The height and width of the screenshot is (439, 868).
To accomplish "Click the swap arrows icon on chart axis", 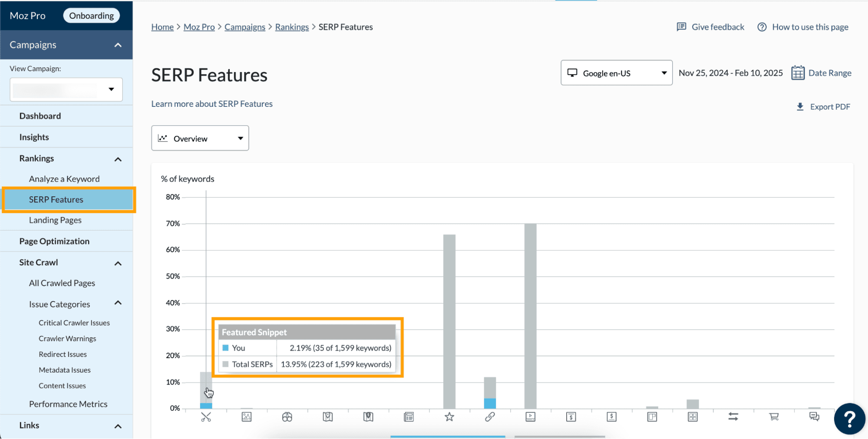I will (733, 417).
